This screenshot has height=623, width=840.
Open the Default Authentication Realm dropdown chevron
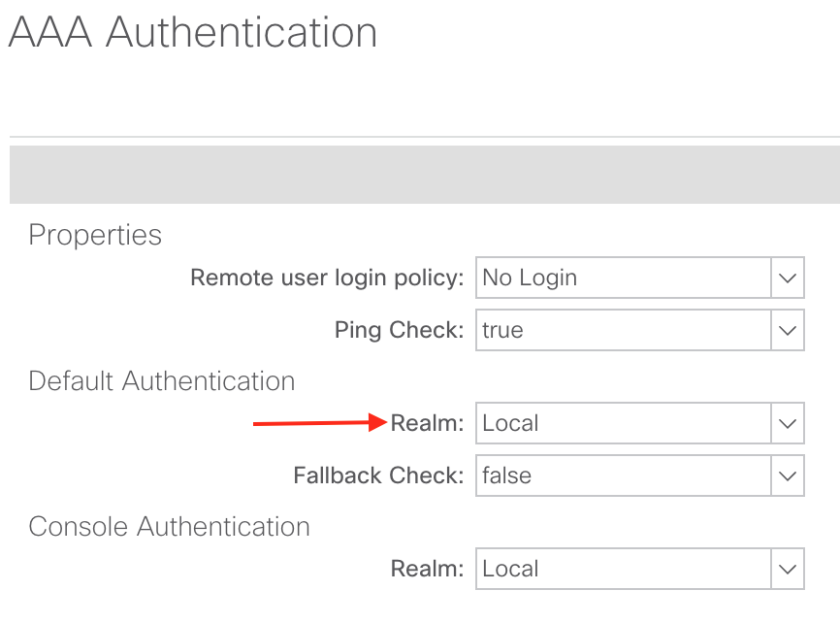788,424
